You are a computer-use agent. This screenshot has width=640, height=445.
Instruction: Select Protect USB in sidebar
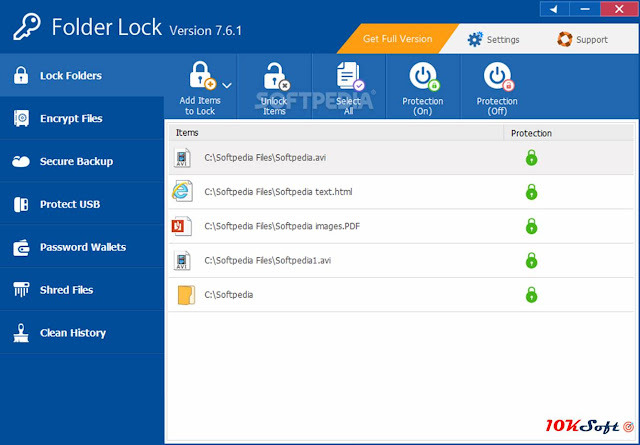tap(82, 204)
